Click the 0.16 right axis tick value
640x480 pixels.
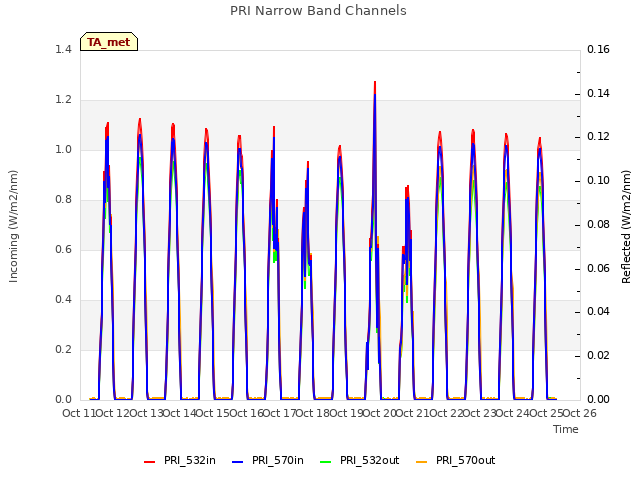[x=598, y=49]
